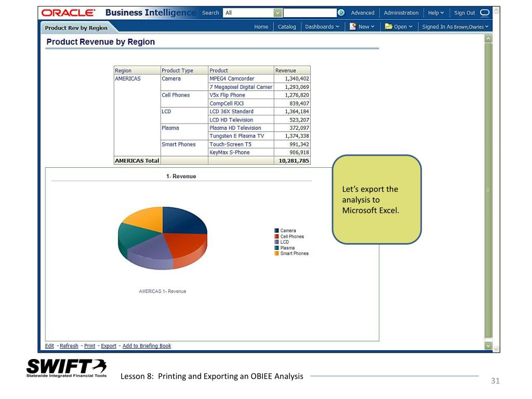
Task: Click the dashboard scrollbar up arrow
Action: coord(488,38)
